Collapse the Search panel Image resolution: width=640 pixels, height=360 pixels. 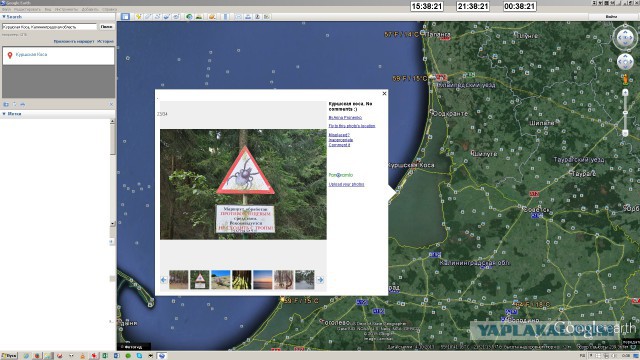click(4, 17)
